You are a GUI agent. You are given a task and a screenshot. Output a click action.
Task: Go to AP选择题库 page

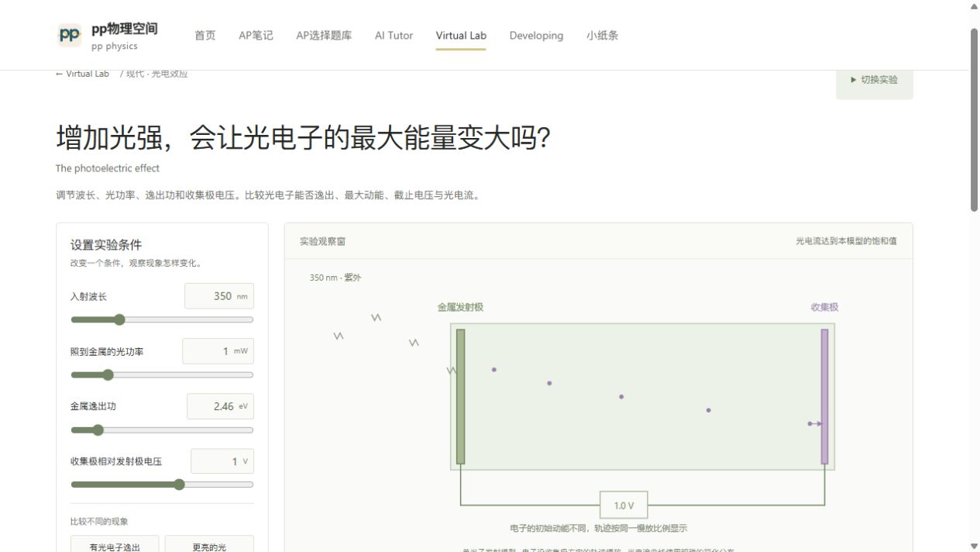324,36
